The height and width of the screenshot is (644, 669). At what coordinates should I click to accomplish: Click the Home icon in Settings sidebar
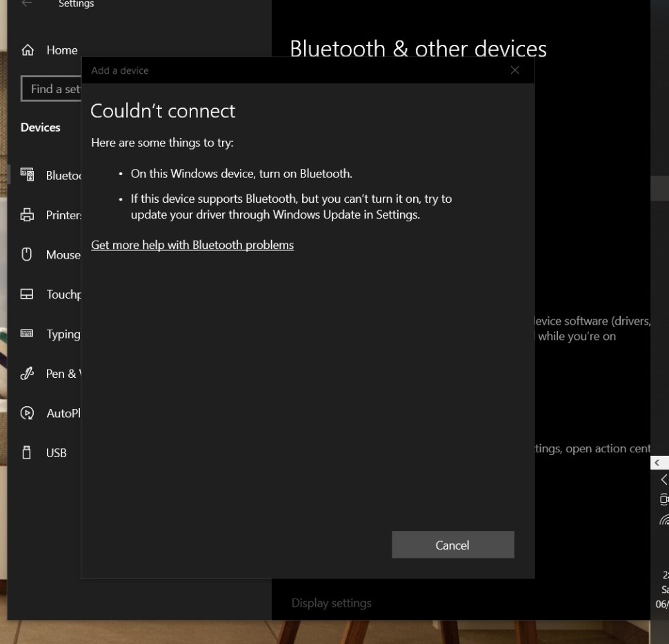[28, 50]
